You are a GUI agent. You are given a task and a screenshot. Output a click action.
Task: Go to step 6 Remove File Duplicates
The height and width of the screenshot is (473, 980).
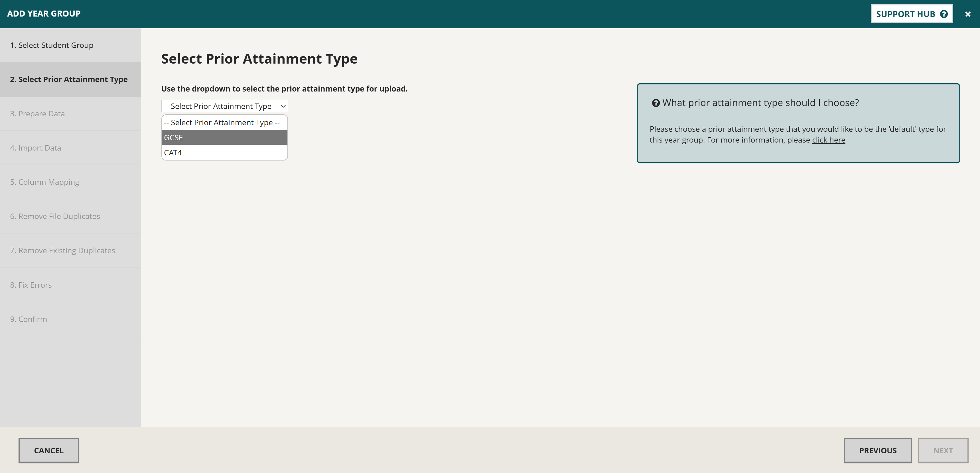[70, 216]
